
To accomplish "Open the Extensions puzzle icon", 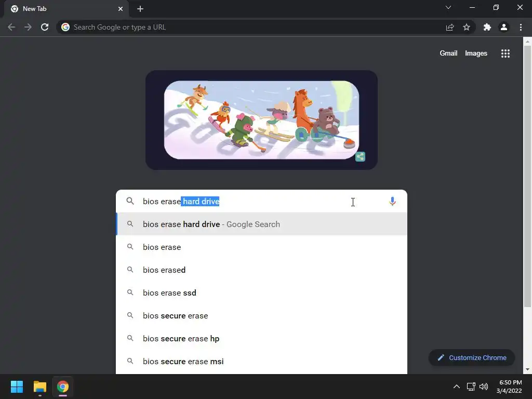I will [x=487, y=27].
